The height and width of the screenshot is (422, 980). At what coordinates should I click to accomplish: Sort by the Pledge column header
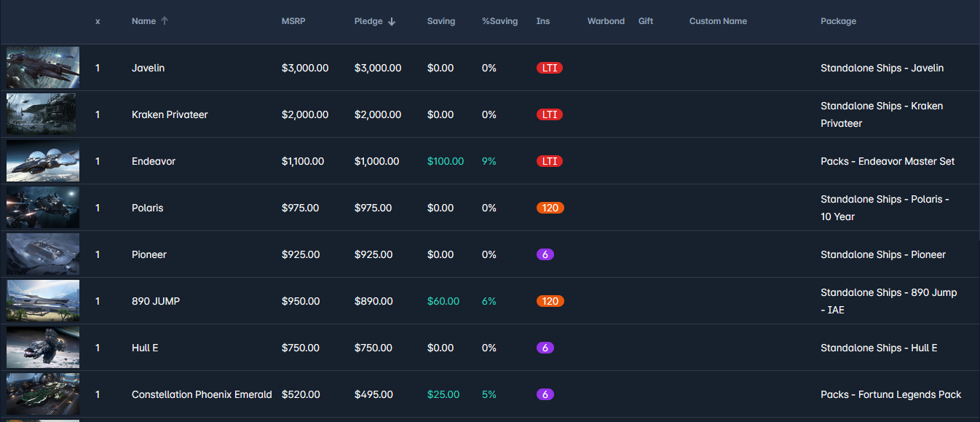pyautogui.click(x=368, y=21)
